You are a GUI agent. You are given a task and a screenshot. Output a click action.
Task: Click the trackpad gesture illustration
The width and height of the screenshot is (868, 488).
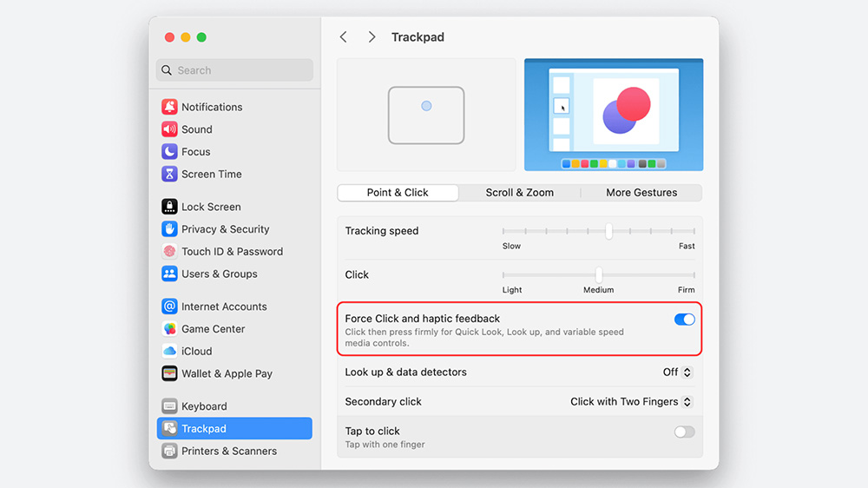point(426,115)
